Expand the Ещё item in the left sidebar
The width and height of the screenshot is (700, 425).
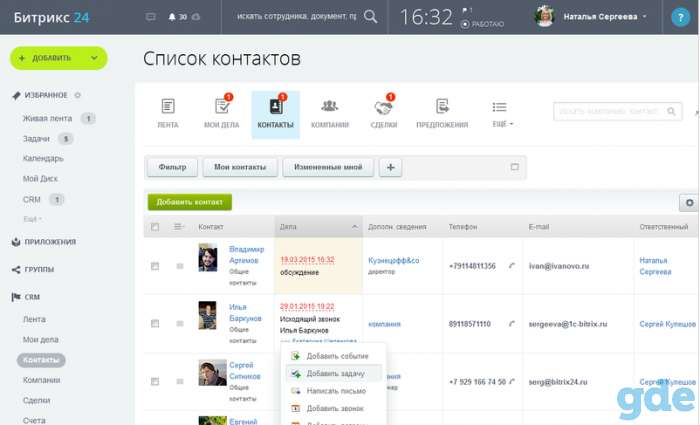click(x=32, y=219)
